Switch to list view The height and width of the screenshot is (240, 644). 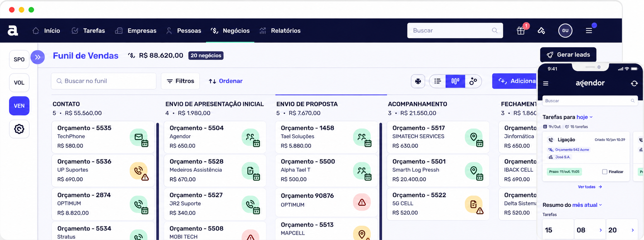[x=437, y=81]
